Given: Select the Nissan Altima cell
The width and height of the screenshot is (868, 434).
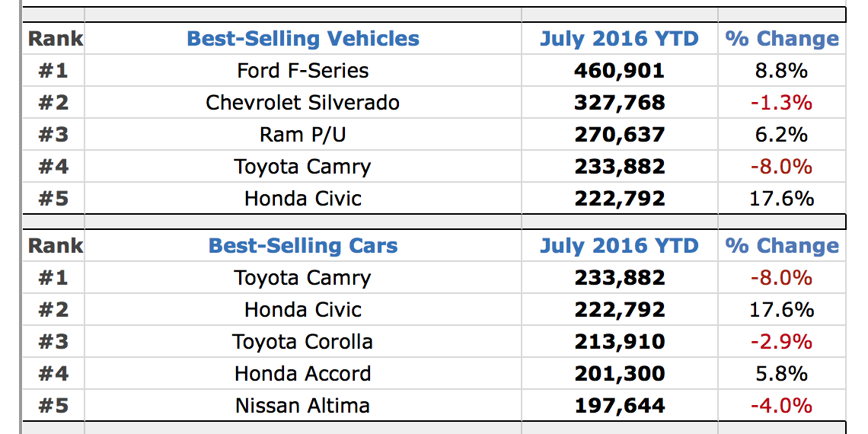Looking at the screenshot, I should (x=303, y=406).
